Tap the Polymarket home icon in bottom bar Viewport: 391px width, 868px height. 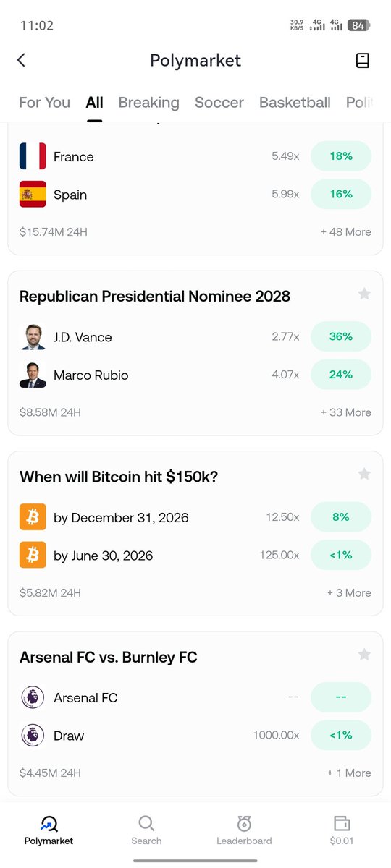pyautogui.click(x=49, y=824)
